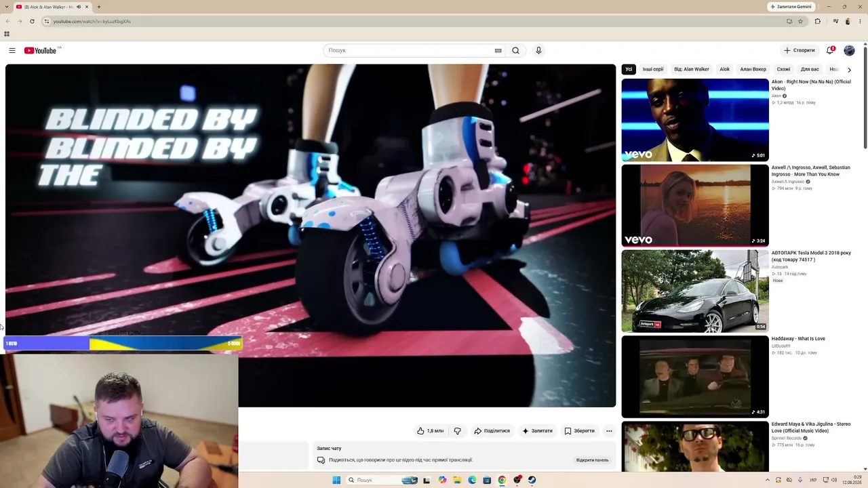Open the Akon 'Right Now' video thumbnail
The image size is (868, 488).
click(x=695, y=120)
